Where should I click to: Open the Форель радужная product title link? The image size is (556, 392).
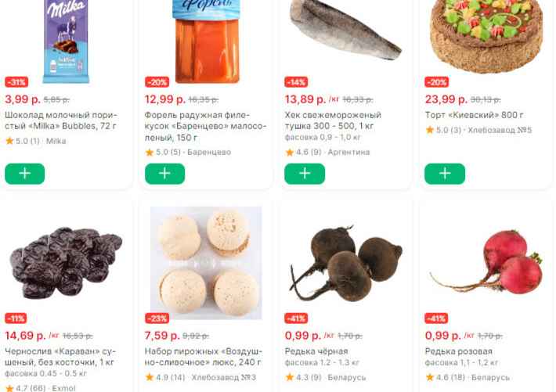click(205, 126)
